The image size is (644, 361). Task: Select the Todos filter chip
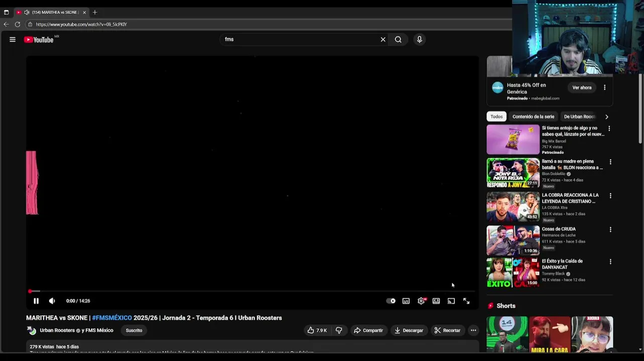[496, 116]
